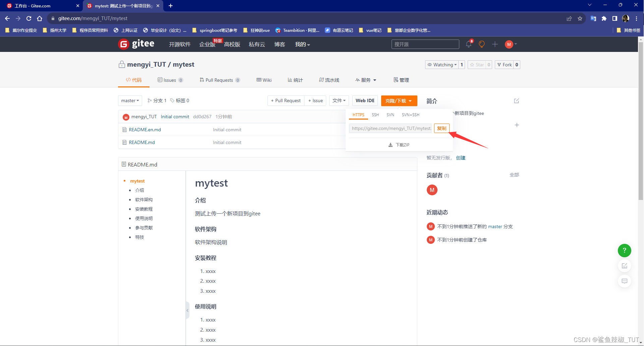This screenshot has width=644, height=346.
Task: Click the floating chat message icon
Action: [624, 281]
